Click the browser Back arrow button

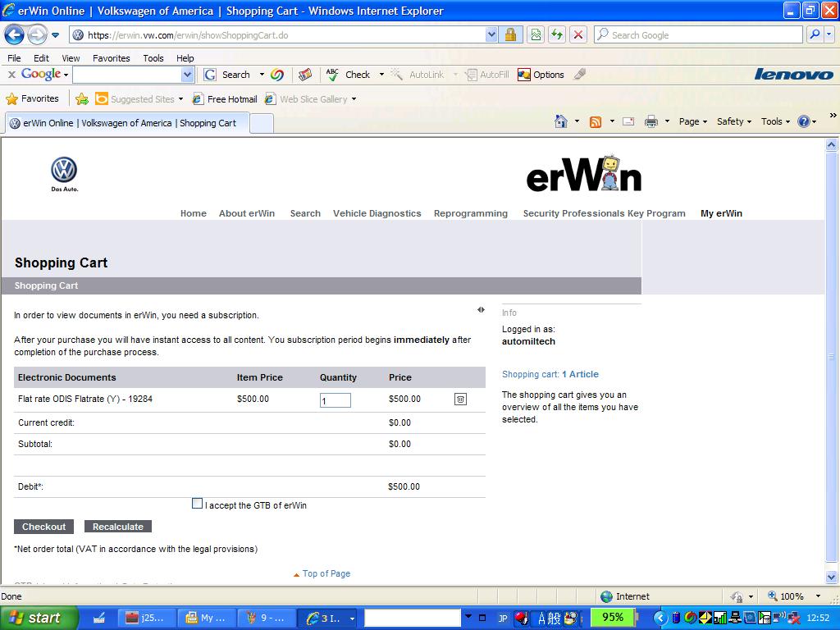pos(15,35)
